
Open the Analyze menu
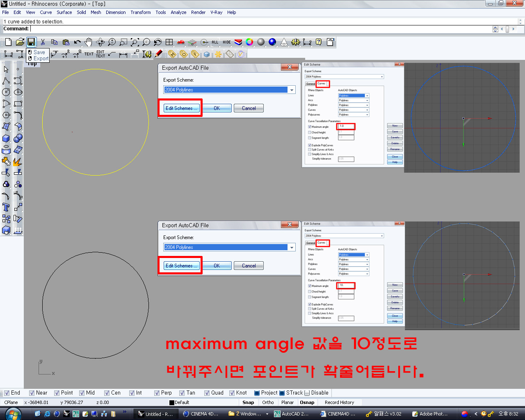[x=178, y=12]
